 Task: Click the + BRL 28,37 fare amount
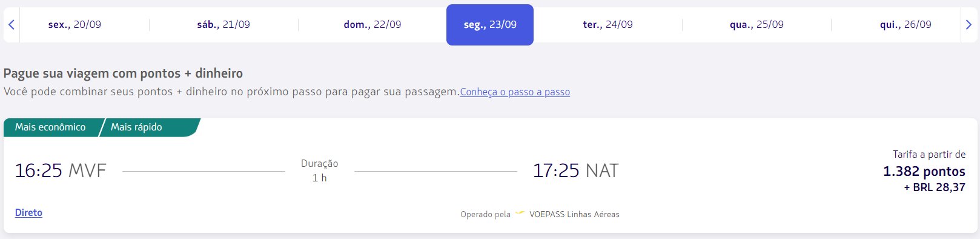click(935, 187)
